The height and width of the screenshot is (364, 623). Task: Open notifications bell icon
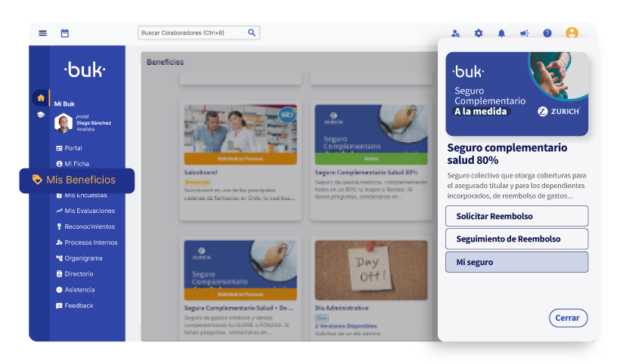coord(501,33)
